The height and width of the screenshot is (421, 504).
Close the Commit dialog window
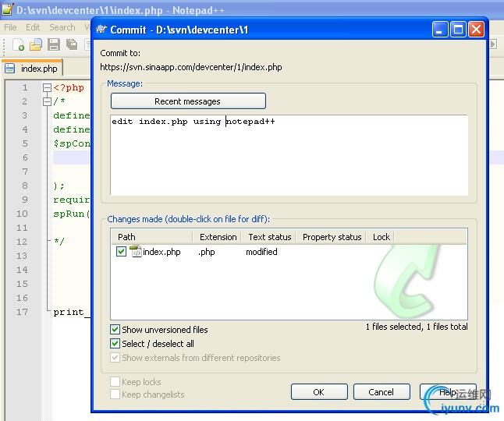(x=477, y=30)
